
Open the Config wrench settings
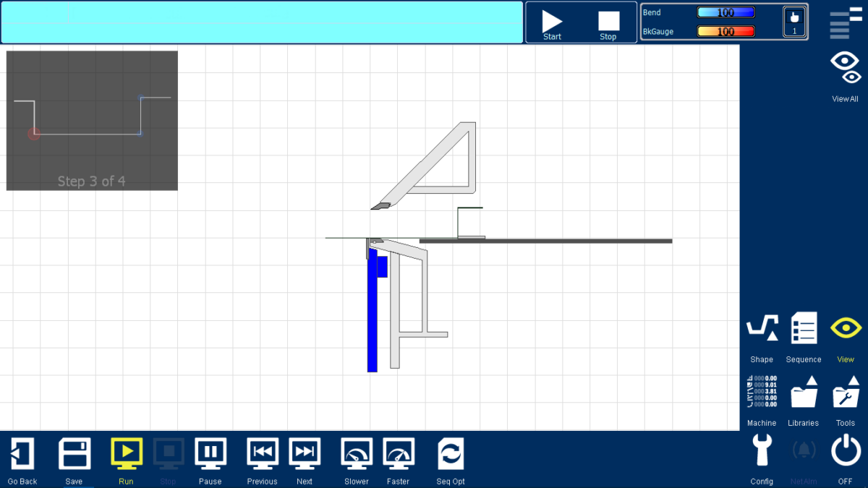(x=762, y=451)
